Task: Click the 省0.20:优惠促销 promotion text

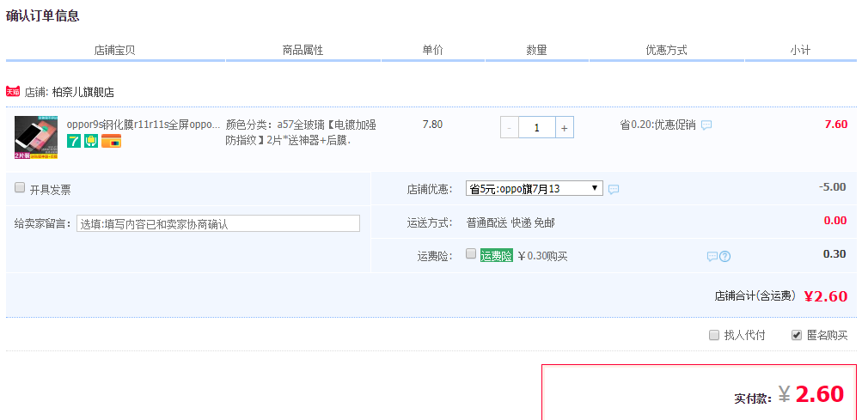Action: [x=657, y=125]
